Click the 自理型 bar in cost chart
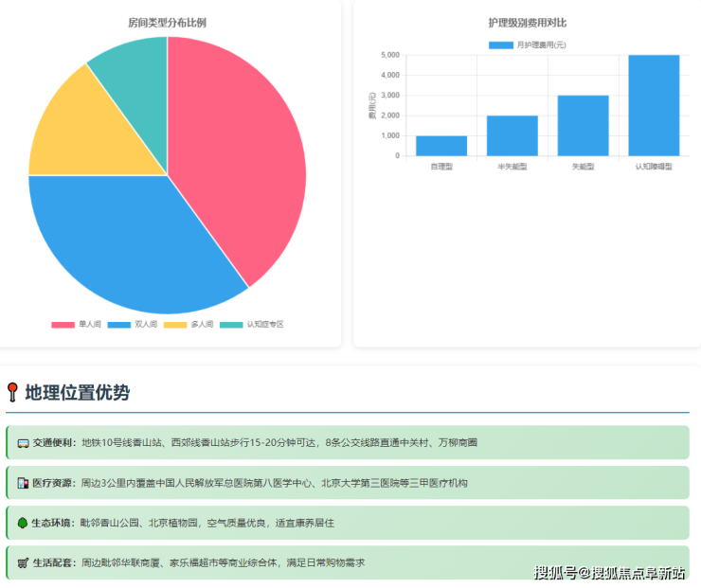 (441, 146)
